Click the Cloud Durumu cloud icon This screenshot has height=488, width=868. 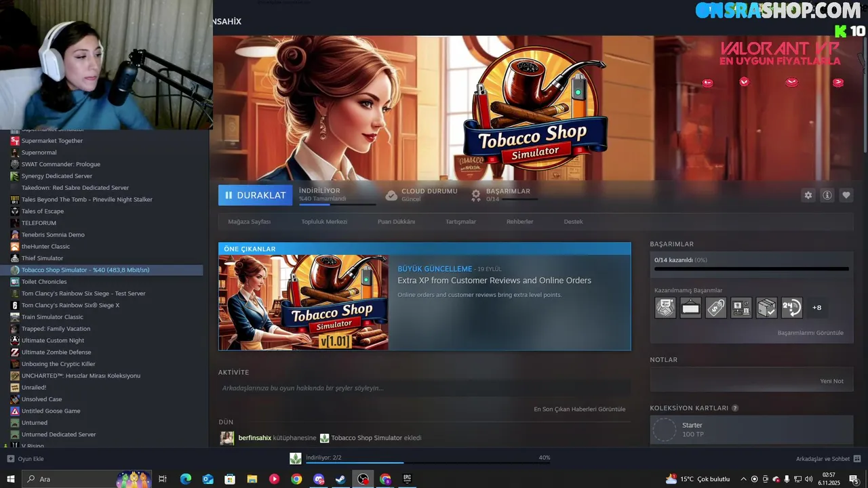click(391, 195)
